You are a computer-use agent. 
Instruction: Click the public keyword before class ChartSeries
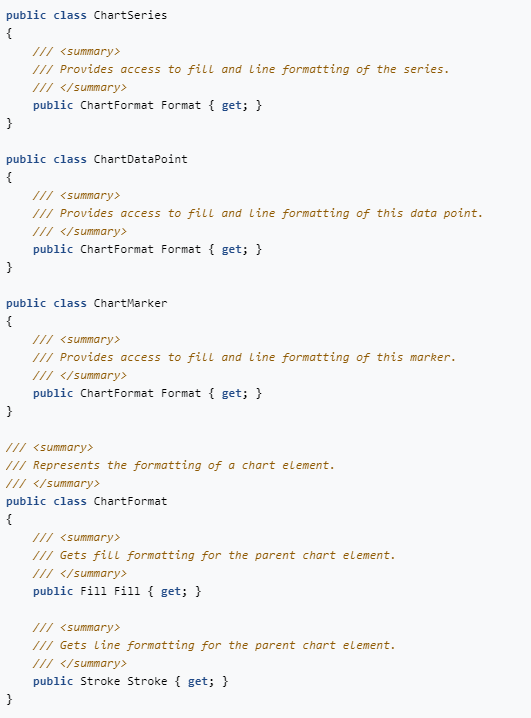(26, 16)
